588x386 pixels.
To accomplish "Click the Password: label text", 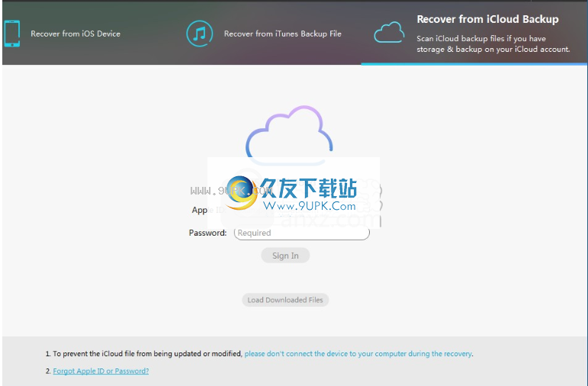I will point(207,233).
